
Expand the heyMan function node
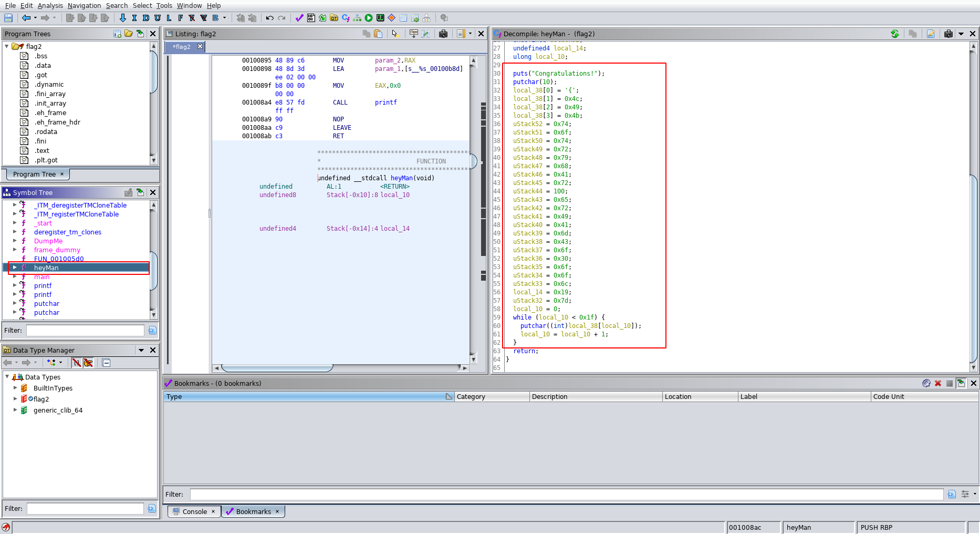tap(15, 268)
